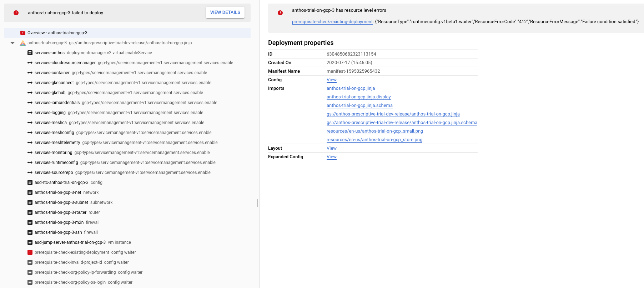
Task: Open the gs:// anthos-trial-on-gcp.jinja.schema link
Action: coord(402,123)
